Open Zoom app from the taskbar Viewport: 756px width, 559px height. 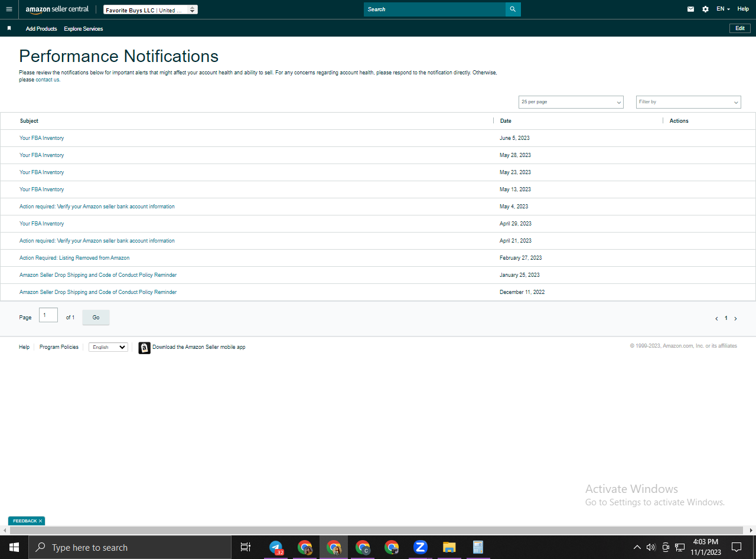click(420, 547)
